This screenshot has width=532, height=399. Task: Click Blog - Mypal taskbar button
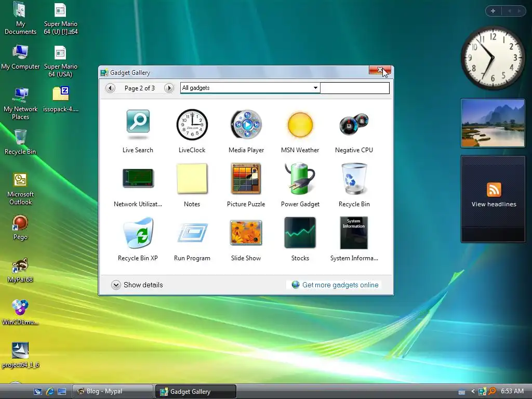click(x=113, y=391)
